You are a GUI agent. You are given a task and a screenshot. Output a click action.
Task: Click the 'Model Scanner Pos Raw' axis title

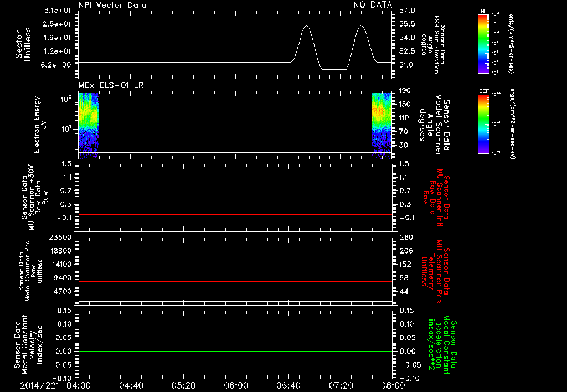click(x=30, y=271)
